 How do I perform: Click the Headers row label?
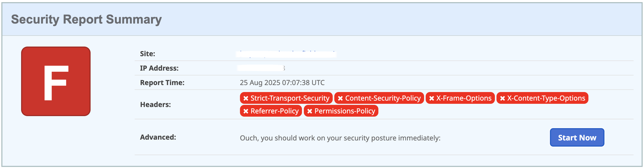point(156,105)
